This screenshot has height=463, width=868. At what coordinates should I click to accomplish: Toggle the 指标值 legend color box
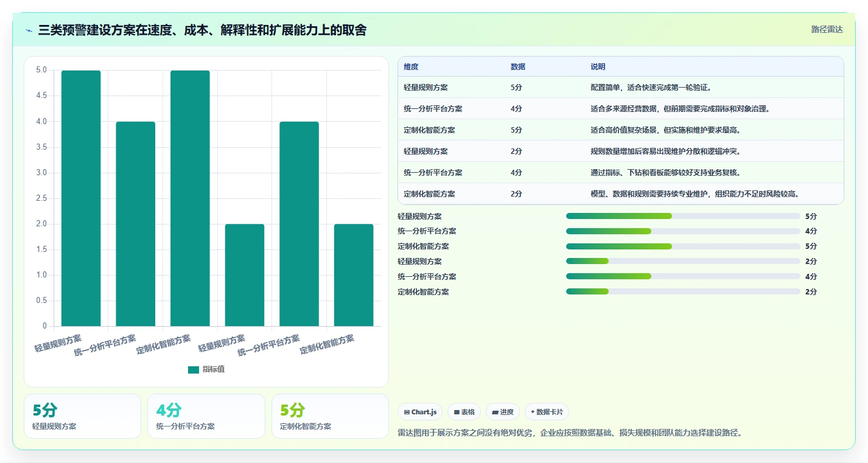194,369
